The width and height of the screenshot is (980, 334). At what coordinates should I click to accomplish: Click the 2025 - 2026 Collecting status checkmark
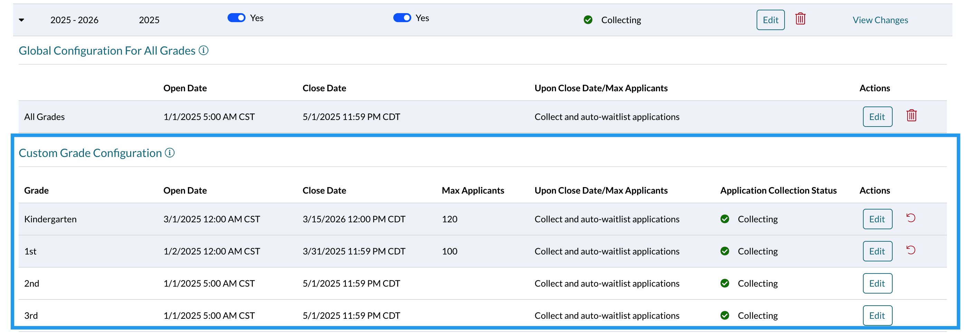coord(588,20)
